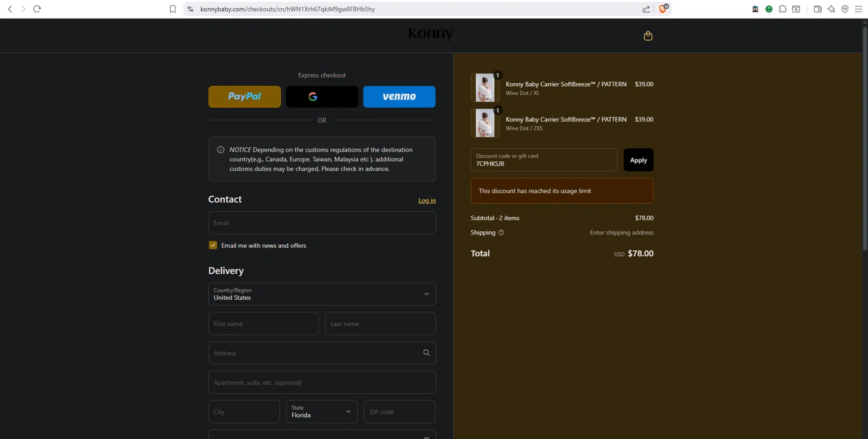Click the 'Subtotal · 2 items' text
This screenshot has height=439, width=868.
(x=495, y=218)
